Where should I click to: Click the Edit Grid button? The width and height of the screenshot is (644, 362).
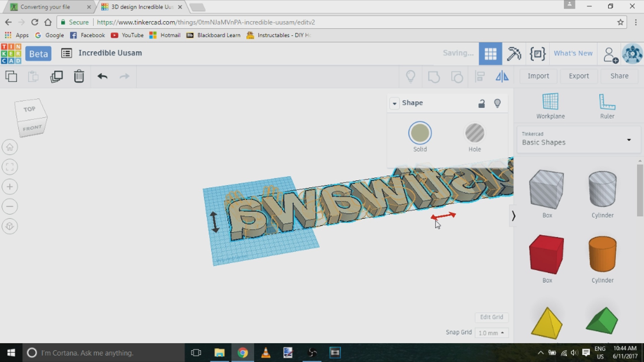491,317
